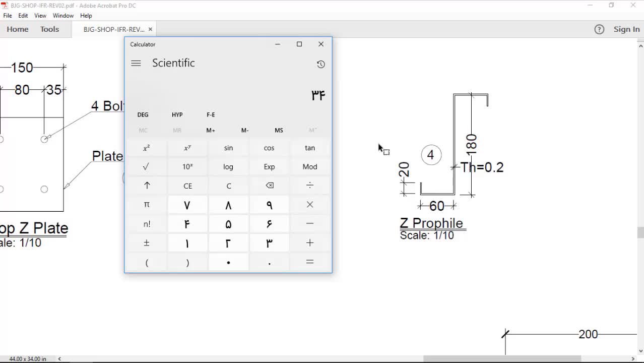
Task: Open calculator history panel
Action: (320, 64)
